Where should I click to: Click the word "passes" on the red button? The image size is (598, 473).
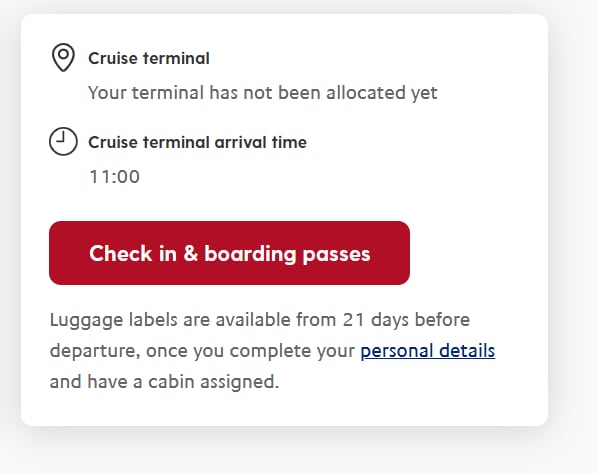[x=336, y=255]
